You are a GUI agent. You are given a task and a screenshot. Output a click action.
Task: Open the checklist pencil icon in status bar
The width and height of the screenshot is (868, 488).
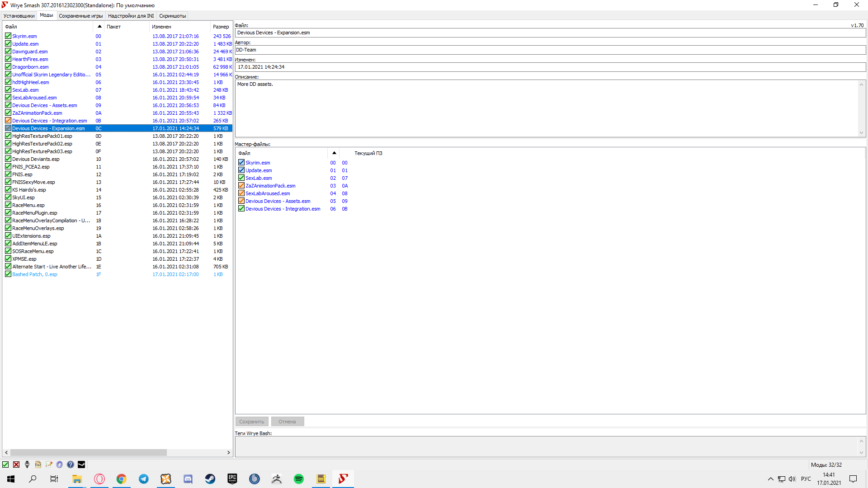coord(49,465)
